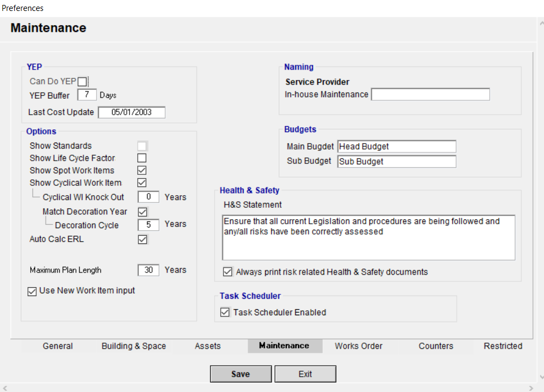Screen dimensions: 544x392
Task: Check Show Life Cycle Factor box
Action: (142, 158)
